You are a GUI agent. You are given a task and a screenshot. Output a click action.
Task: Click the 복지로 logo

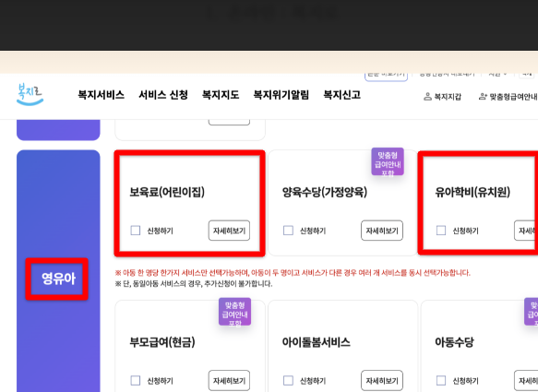[x=30, y=94]
